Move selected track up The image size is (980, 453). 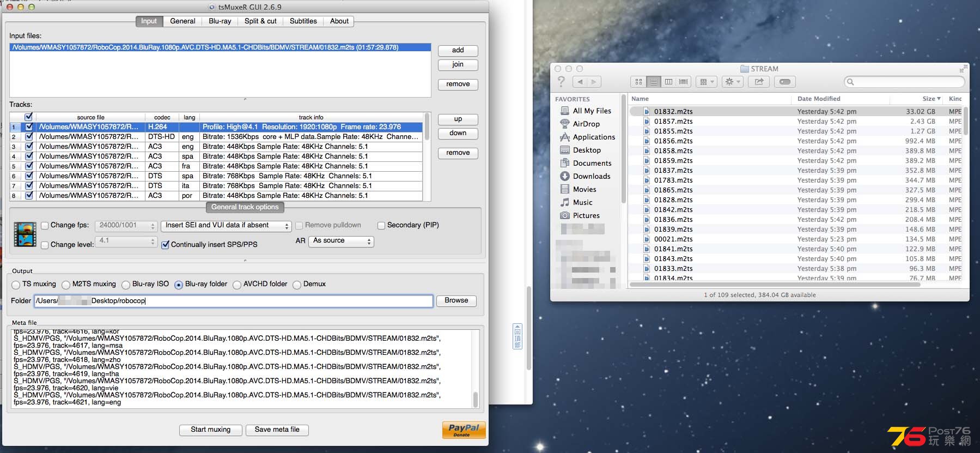(x=458, y=119)
